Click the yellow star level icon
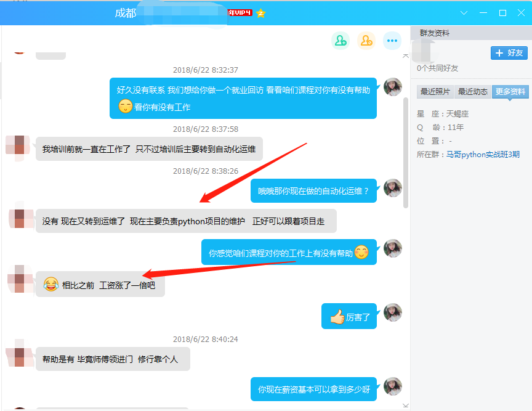The height and width of the screenshot is (411, 532). point(261,13)
